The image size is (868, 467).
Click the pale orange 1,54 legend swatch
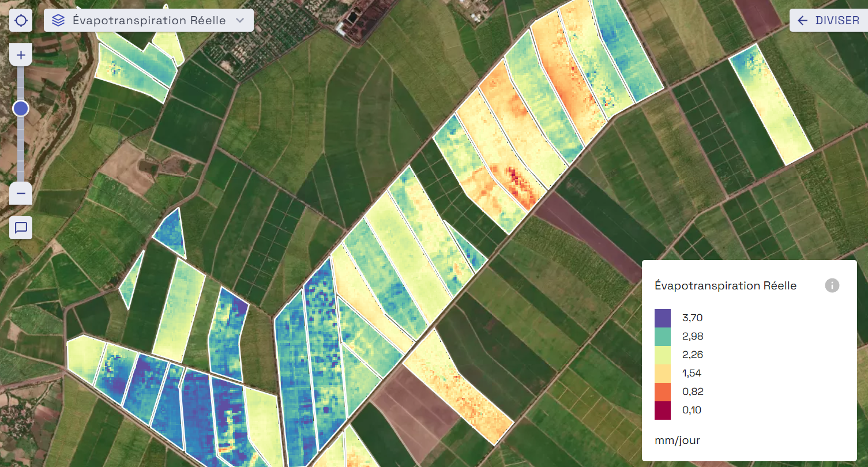[x=663, y=373]
